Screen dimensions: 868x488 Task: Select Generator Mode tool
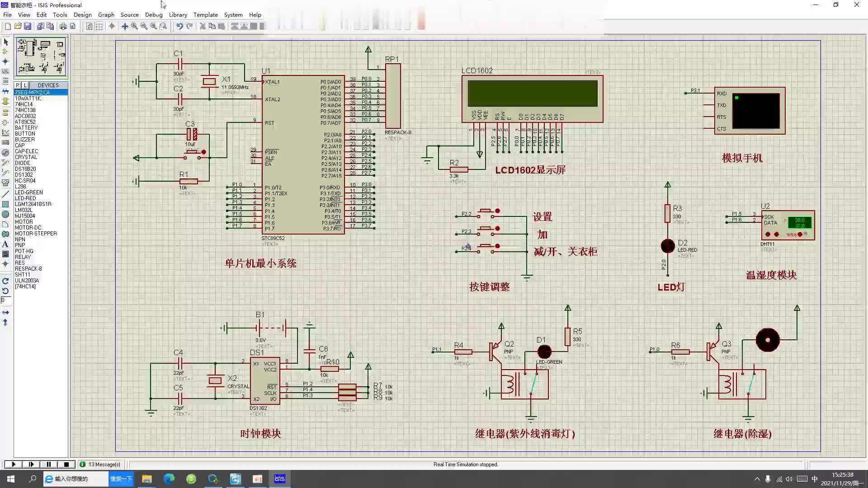coord(6,153)
